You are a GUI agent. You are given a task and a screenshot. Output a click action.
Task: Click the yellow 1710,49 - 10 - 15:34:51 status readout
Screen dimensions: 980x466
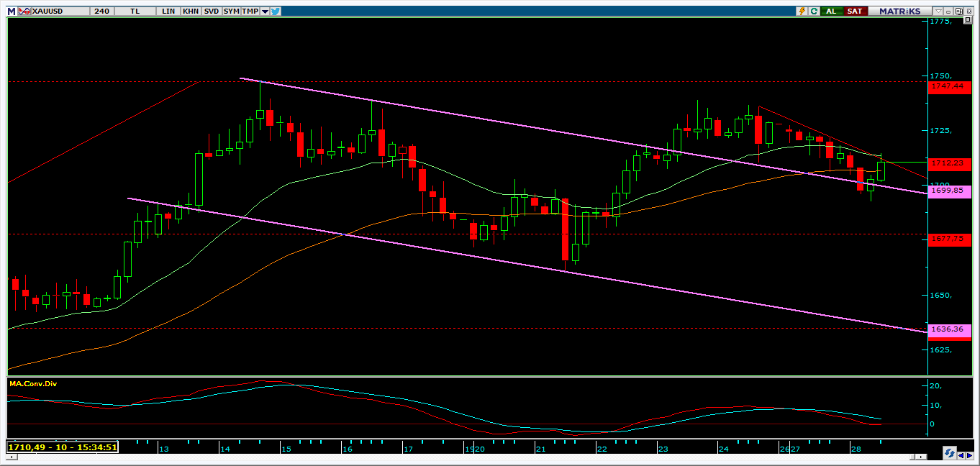[x=62, y=447]
